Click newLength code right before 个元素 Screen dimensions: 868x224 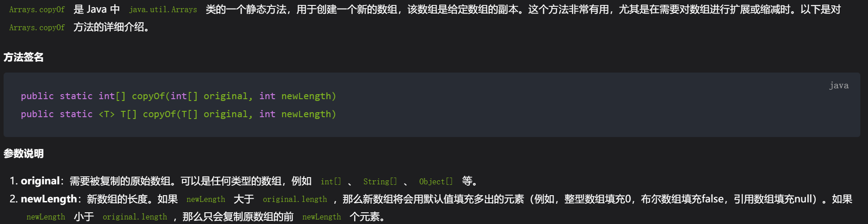(321, 217)
